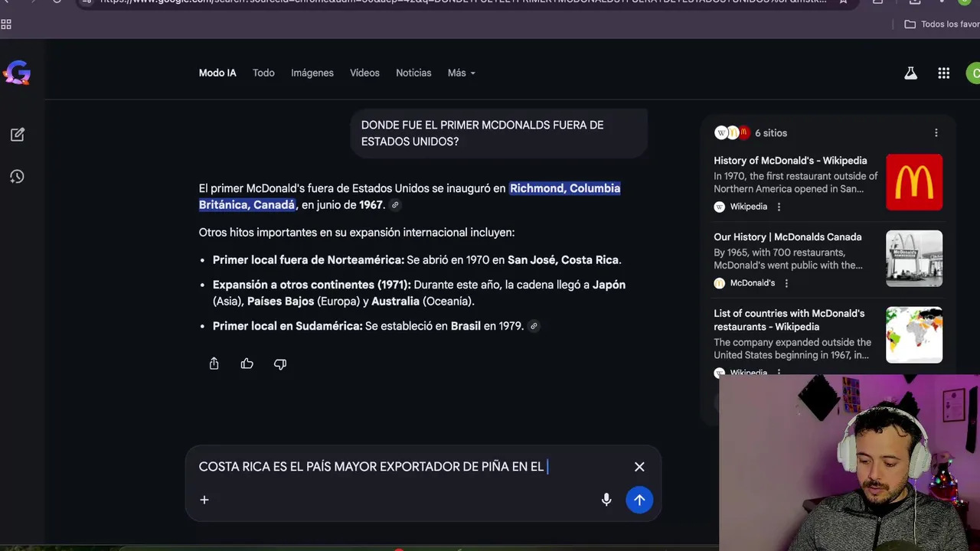Click Expansión a otros continentes (1971) text
Image resolution: width=980 pixels, height=551 pixels.
312,285
